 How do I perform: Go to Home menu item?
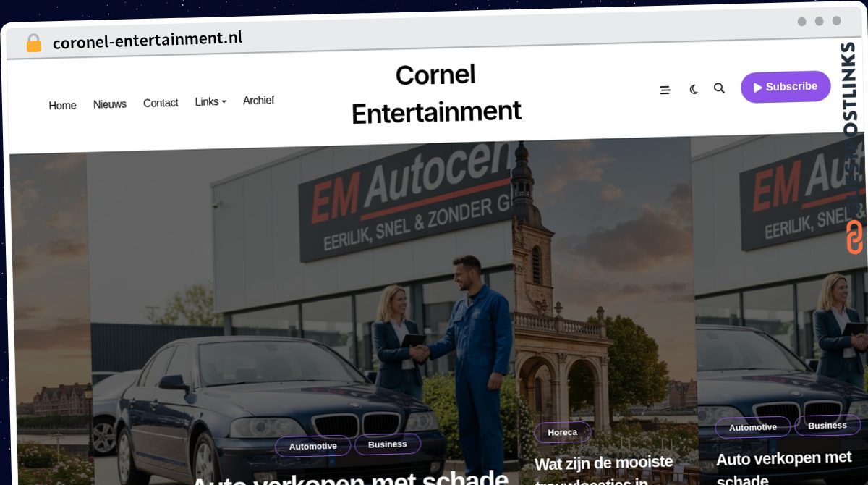(x=62, y=106)
